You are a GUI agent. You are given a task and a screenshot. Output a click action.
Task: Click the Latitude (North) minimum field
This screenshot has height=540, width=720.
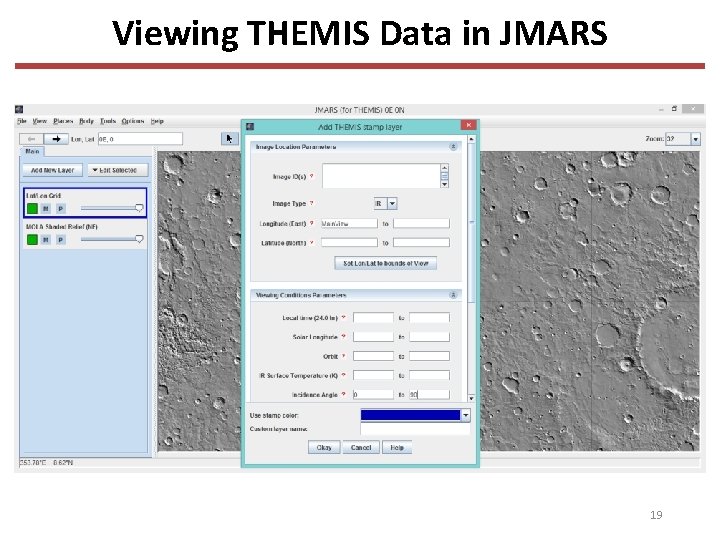point(349,242)
